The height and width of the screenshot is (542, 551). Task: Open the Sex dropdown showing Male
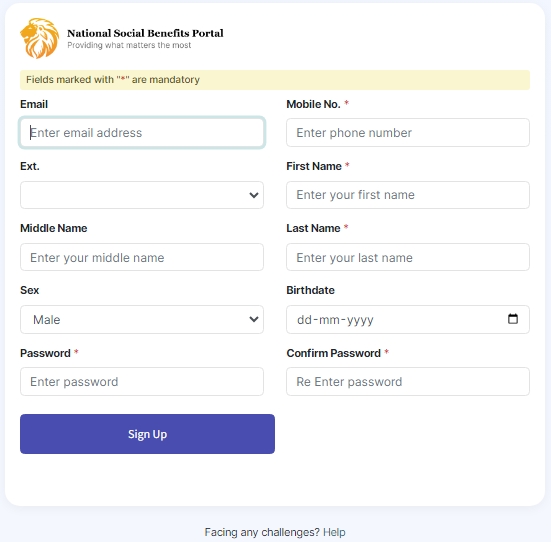tap(142, 320)
